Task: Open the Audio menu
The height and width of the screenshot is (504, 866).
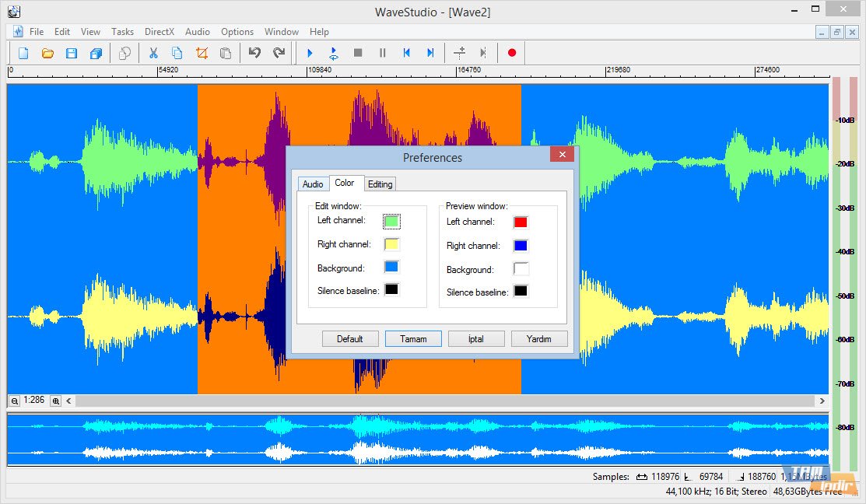Action: tap(197, 32)
